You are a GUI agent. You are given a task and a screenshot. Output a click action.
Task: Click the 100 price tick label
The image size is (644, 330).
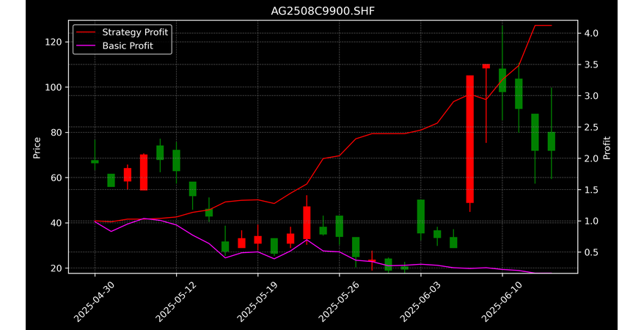[54, 87]
